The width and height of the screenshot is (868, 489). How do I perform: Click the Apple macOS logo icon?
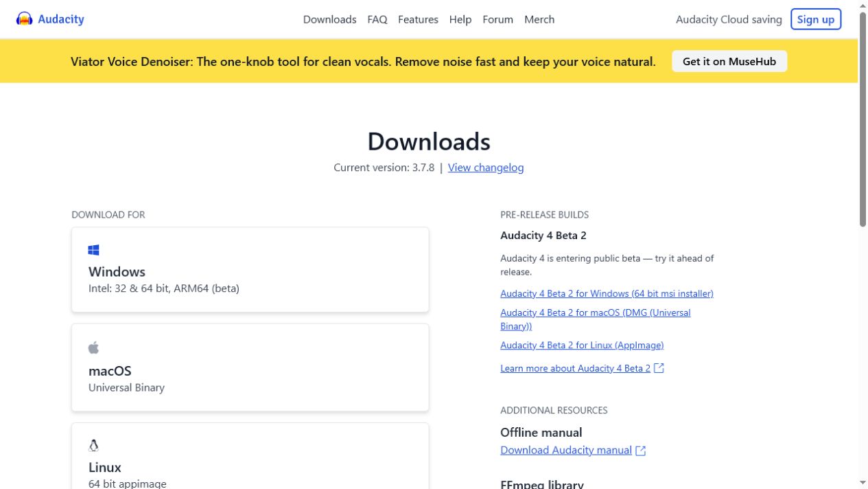pyautogui.click(x=93, y=348)
